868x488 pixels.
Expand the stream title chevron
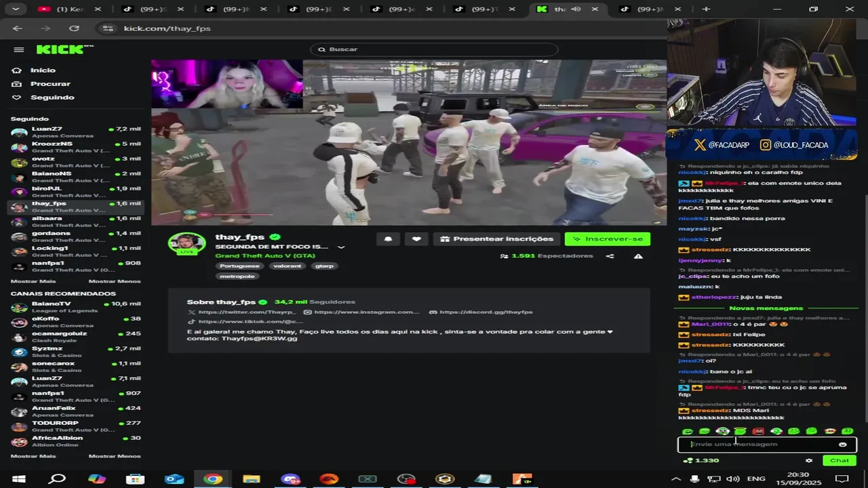(341, 247)
